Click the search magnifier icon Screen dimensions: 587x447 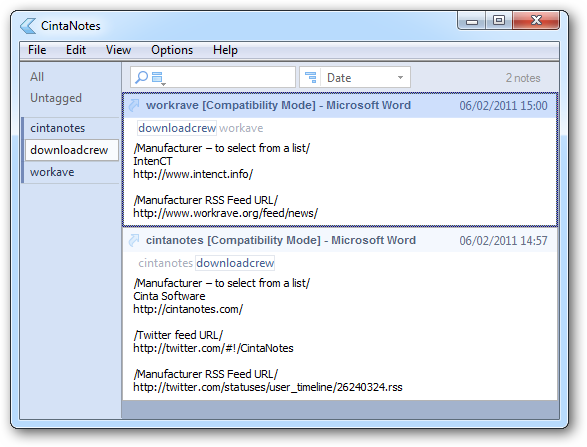click(x=141, y=77)
